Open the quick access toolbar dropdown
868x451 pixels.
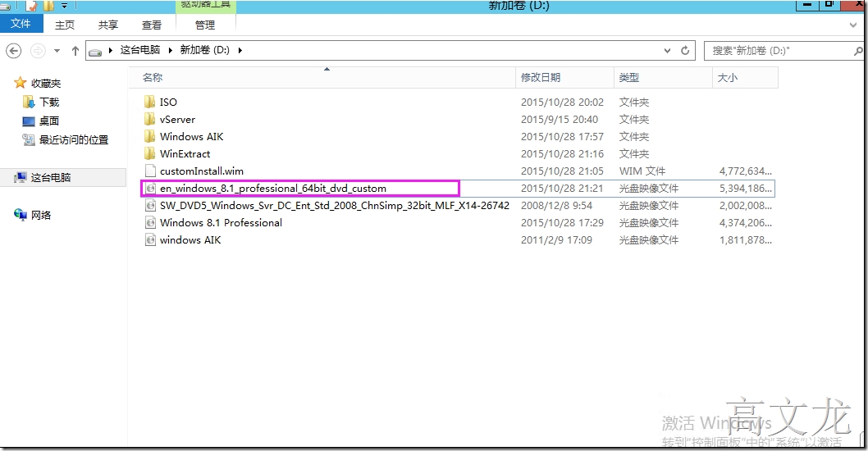[x=65, y=6]
